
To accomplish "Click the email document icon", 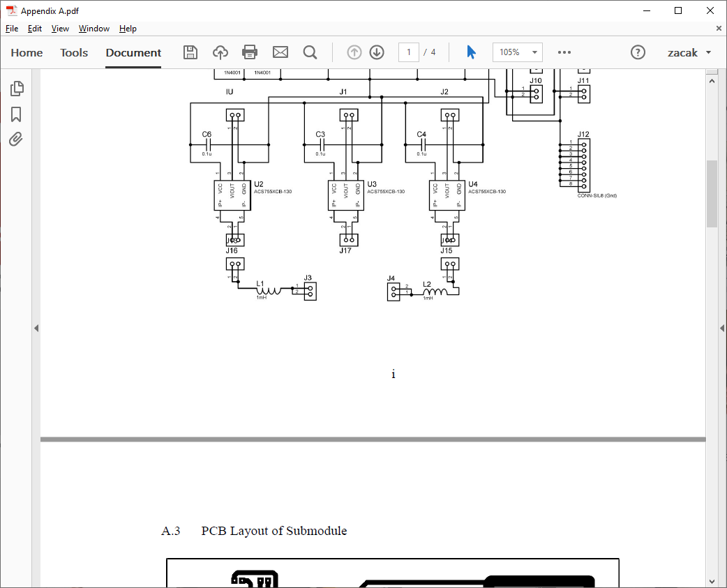I will (280, 52).
